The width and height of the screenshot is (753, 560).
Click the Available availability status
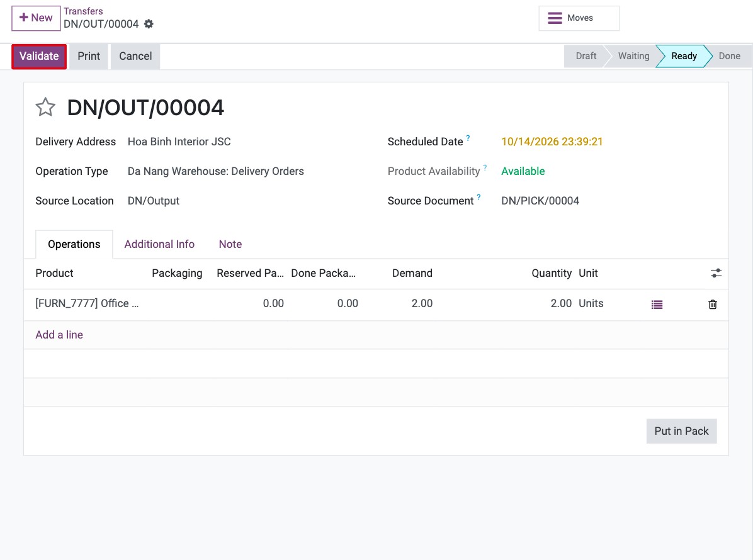click(523, 171)
